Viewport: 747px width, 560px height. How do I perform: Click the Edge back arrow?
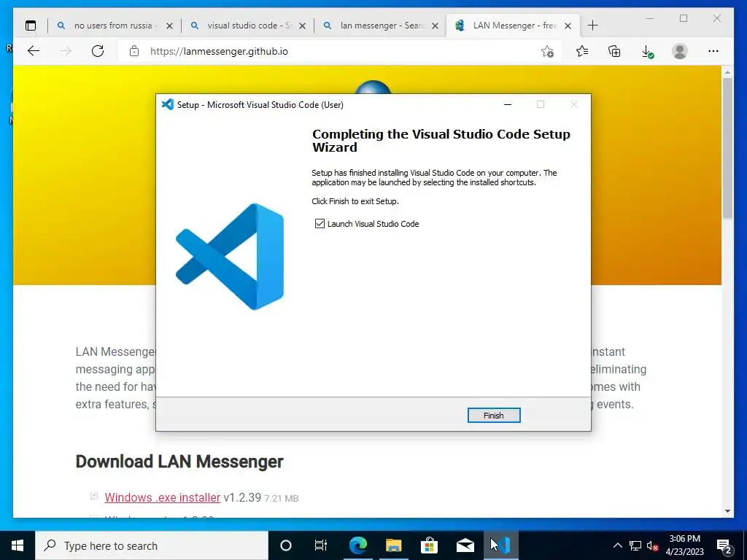(x=34, y=51)
